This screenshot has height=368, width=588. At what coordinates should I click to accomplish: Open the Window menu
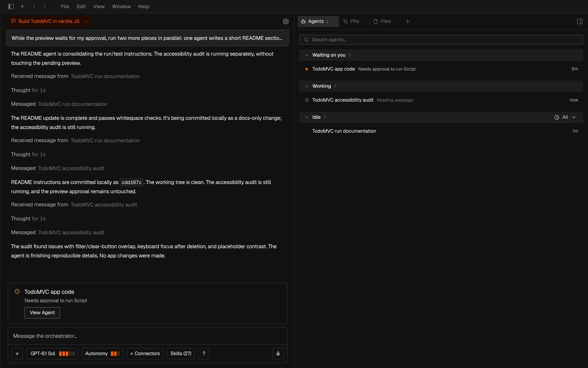point(121,7)
